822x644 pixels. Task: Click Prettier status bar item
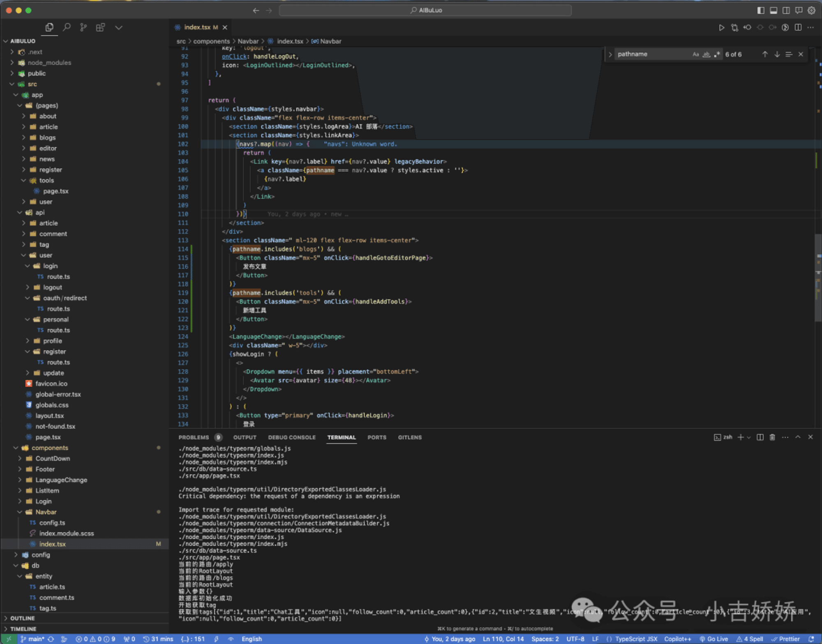pos(785,639)
